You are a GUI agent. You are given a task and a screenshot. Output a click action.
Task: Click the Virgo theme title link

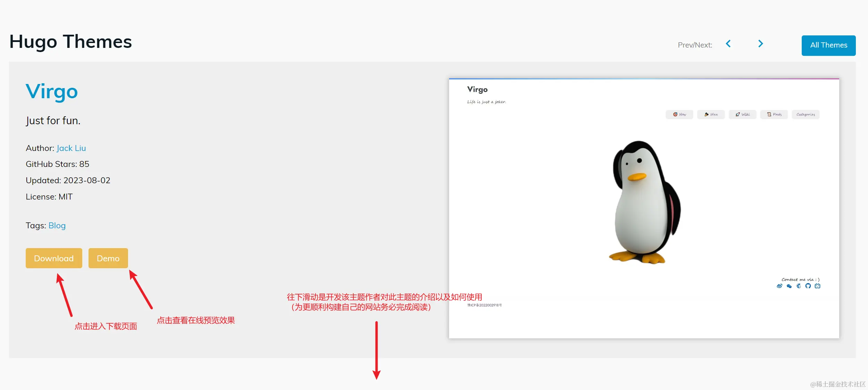coord(52,92)
